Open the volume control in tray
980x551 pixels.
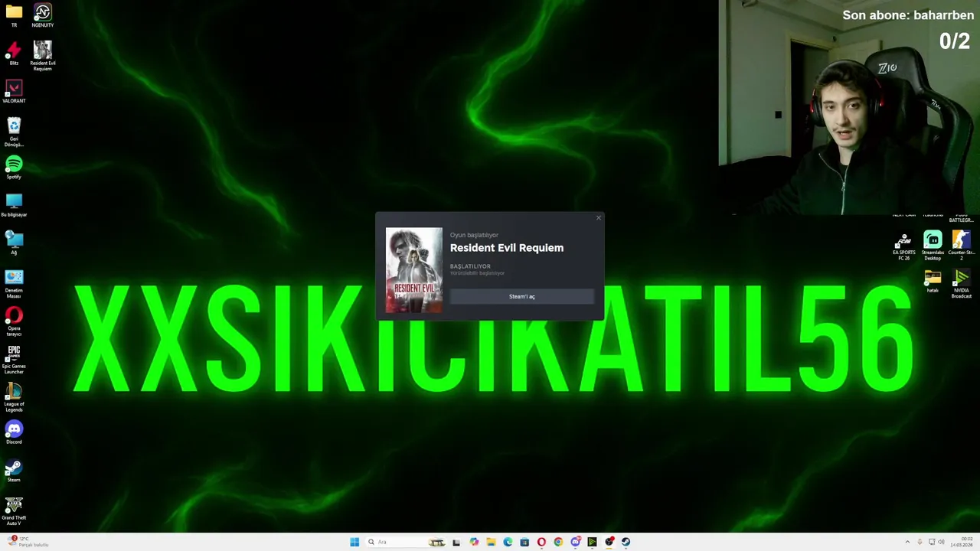tap(941, 542)
